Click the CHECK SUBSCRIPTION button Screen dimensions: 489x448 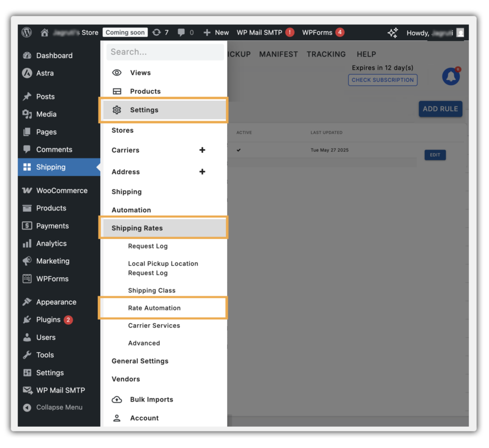pyautogui.click(x=383, y=80)
